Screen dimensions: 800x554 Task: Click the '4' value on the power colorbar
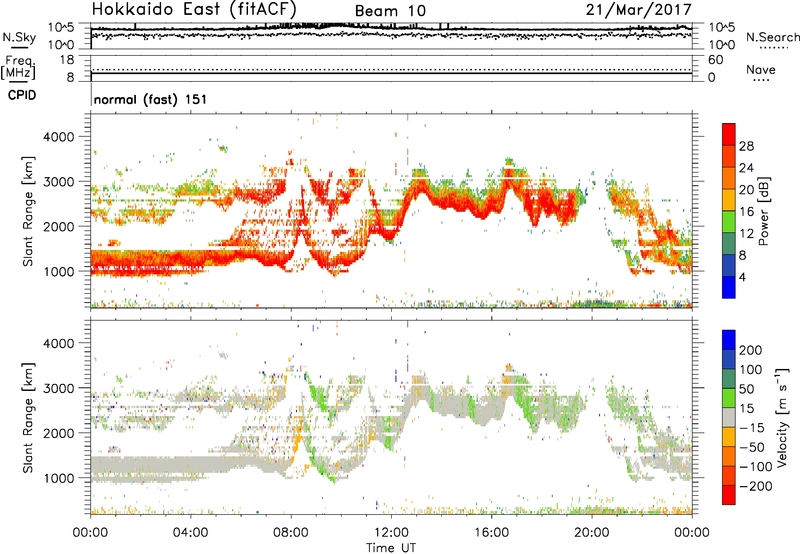[x=742, y=277]
